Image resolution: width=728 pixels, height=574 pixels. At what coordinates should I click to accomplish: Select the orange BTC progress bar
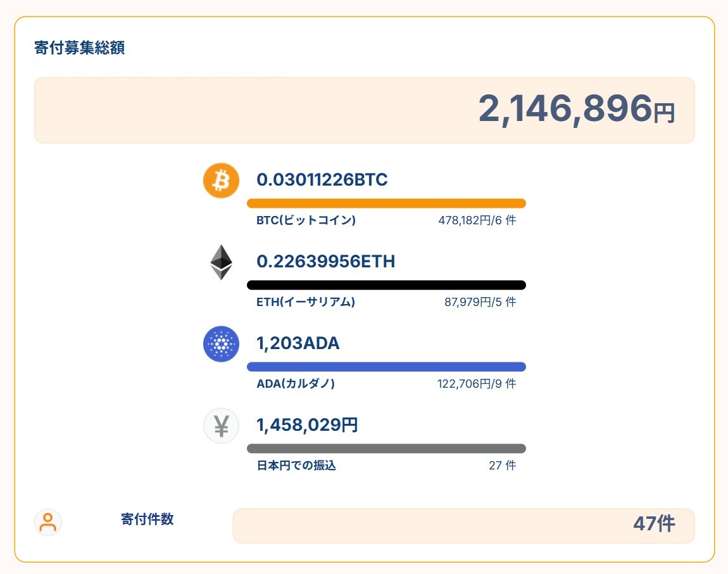386,203
